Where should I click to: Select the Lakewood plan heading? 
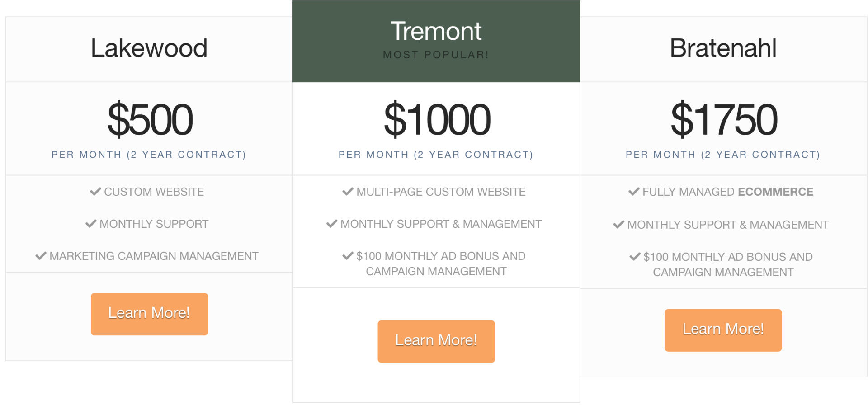click(x=149, y=48)
